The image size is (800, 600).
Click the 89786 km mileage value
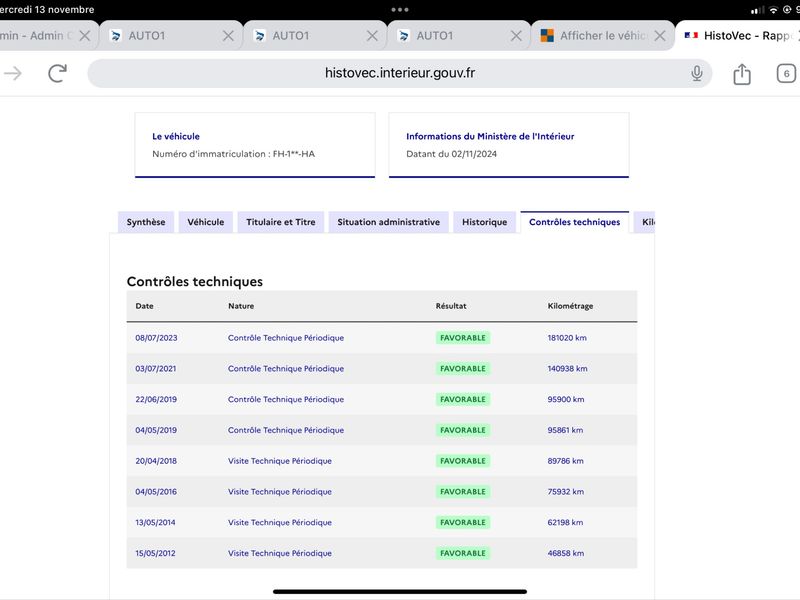coord(565,461)
